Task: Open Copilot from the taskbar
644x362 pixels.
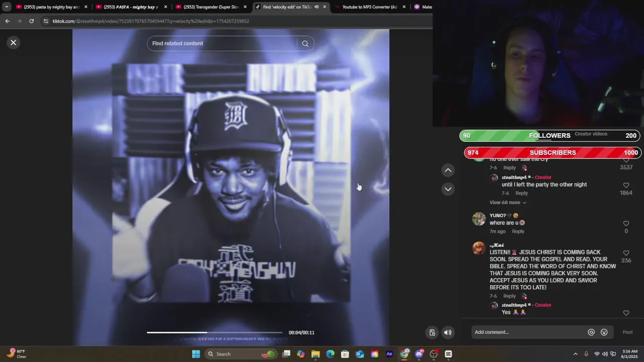Action: pos(301,354)
